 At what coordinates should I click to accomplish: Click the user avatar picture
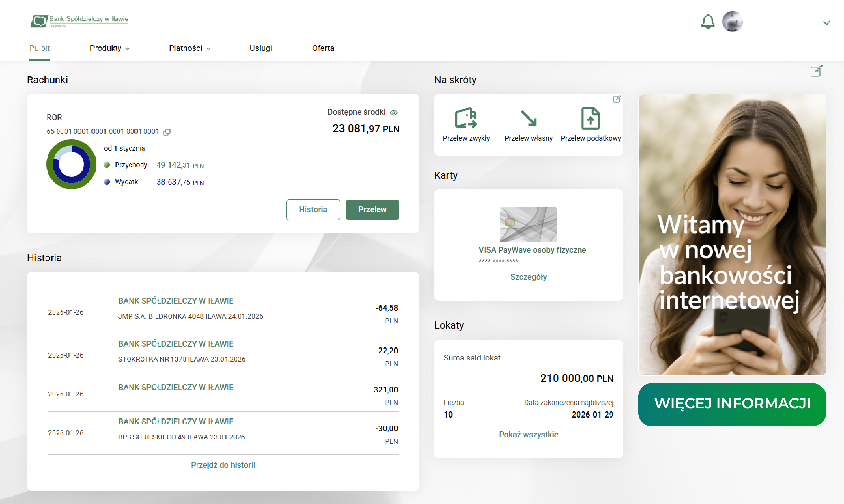(x=732, y=22)
